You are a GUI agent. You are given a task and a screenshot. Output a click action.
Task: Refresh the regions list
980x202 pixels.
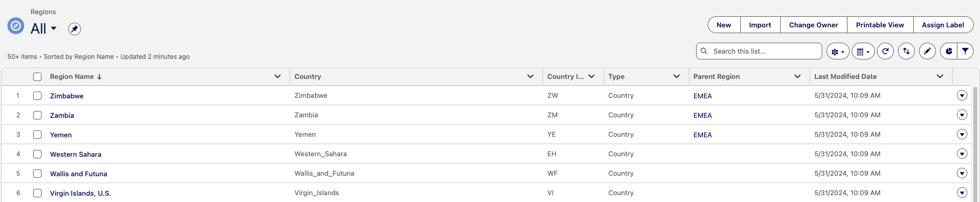coord(885,51)
